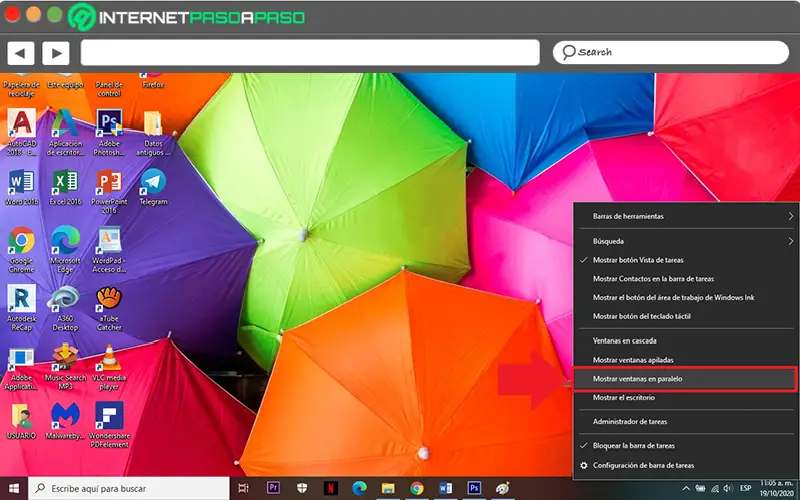Click the Wondershare PDFelement desktop icon

point(109,425)
